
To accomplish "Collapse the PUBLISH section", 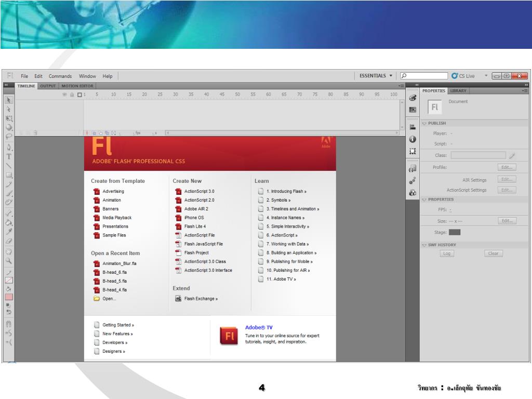I will click(x=424, y=124).
